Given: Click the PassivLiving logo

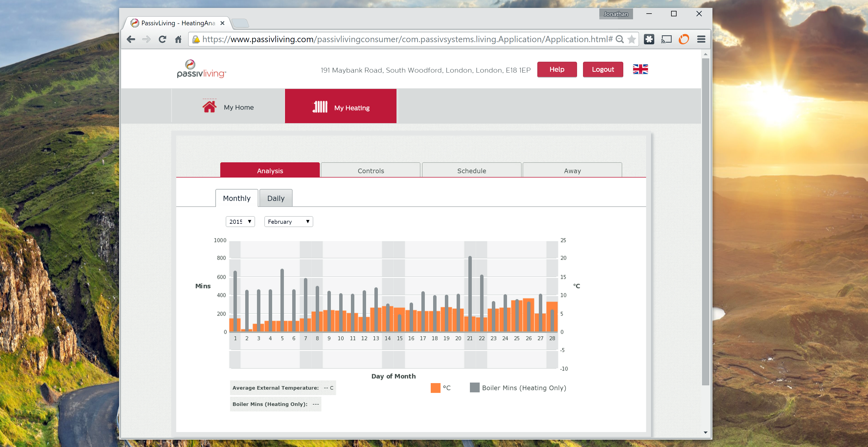Looking at the screenshot, I should (201, 69).
